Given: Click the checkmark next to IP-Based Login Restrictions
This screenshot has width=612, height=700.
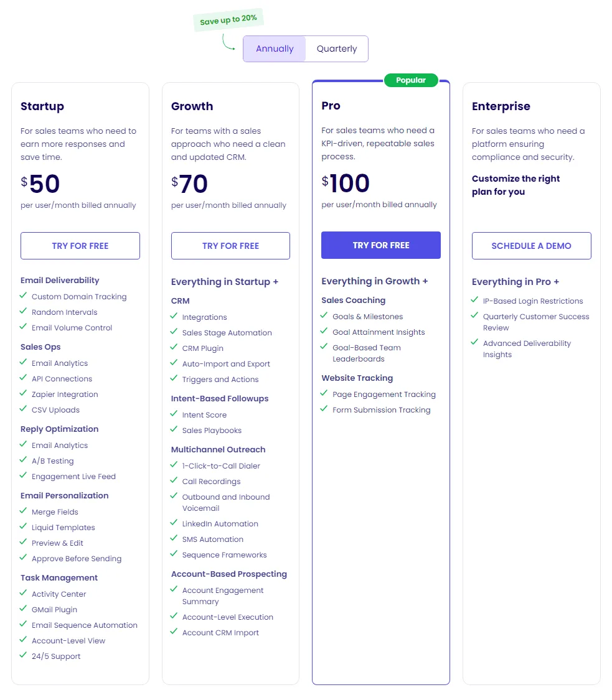Looking at the screenshot, I should click(475, 300).
